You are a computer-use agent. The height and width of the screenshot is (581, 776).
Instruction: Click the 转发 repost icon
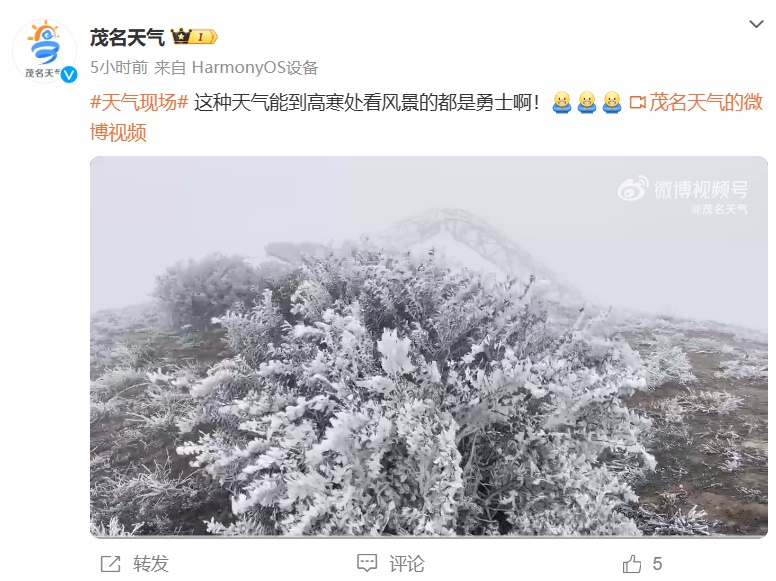click(110, 564)
